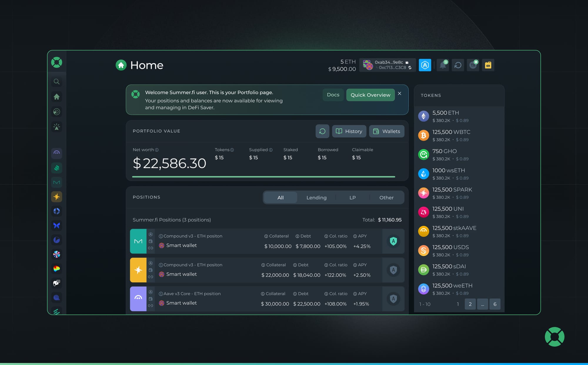Open the Maker protocol sidebar icon
Screen dimensions: 588x365
[56, 182]
